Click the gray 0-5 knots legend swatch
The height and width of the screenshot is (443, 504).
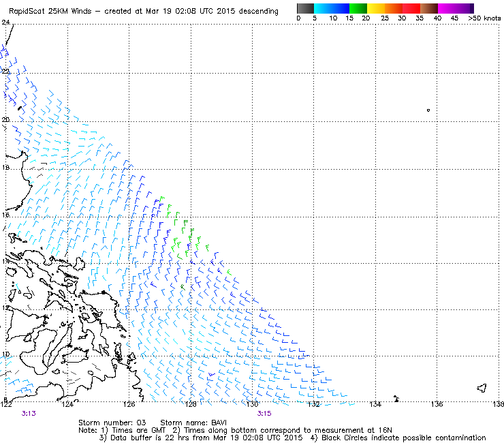click(305, 8)
